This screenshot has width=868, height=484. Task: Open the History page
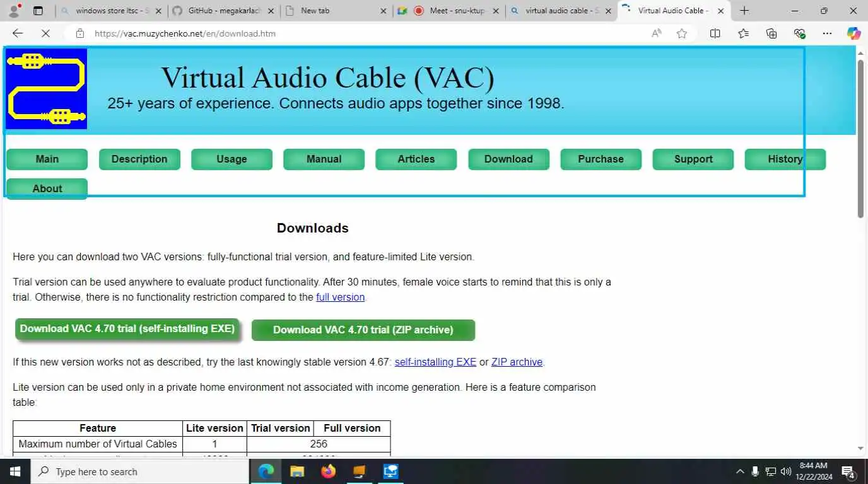coord(785,159)
